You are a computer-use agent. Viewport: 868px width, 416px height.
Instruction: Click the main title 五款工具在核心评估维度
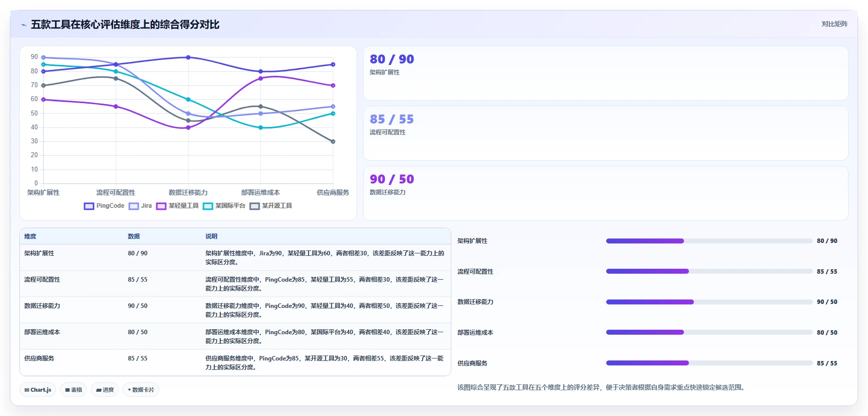(125, 25)
